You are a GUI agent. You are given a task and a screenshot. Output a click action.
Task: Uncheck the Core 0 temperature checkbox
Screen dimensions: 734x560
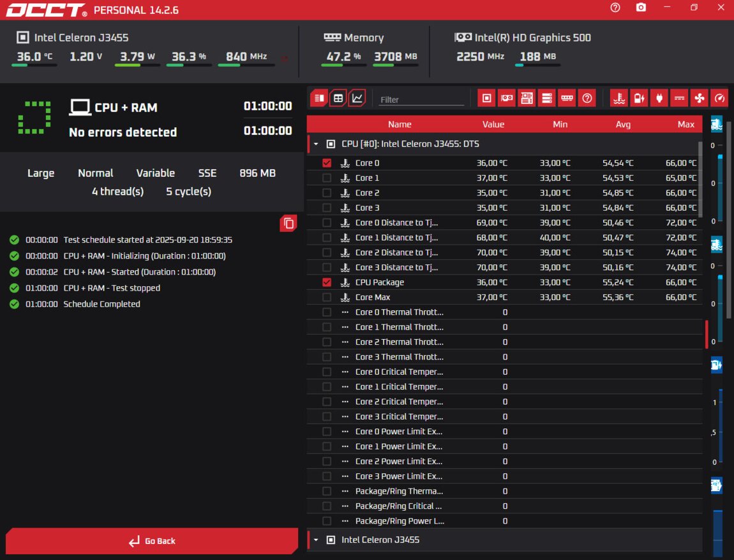point(327,163)
